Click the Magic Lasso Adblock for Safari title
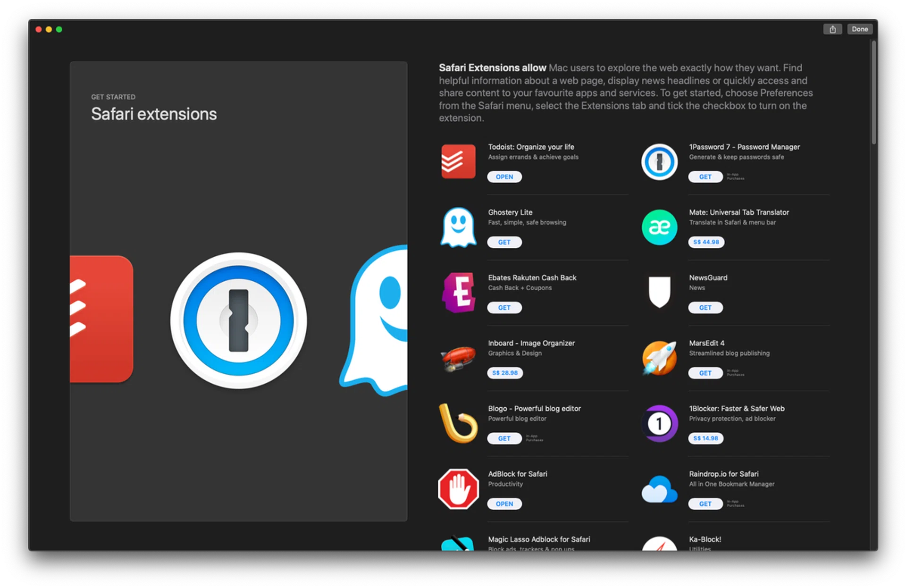This screenshot has width=906, height=588. [539, 539]
